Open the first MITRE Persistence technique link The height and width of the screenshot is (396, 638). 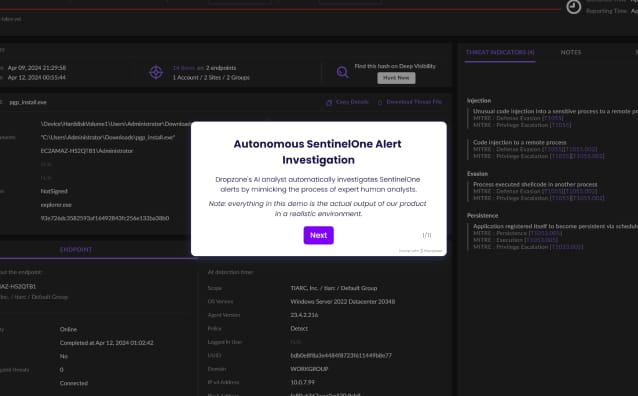tap(545, 233)
